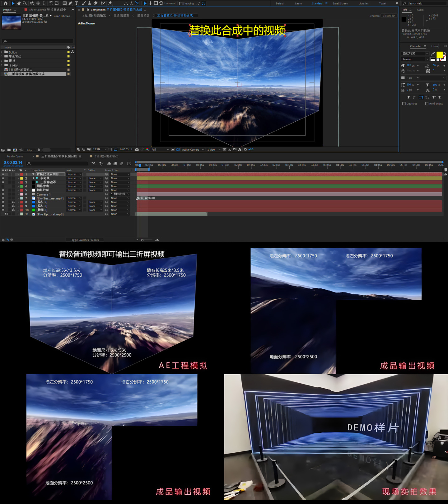Viewport: 448px width, 504px height.
Task: Expand the Solids folder in Project
Action: click(x=2, y=52)
